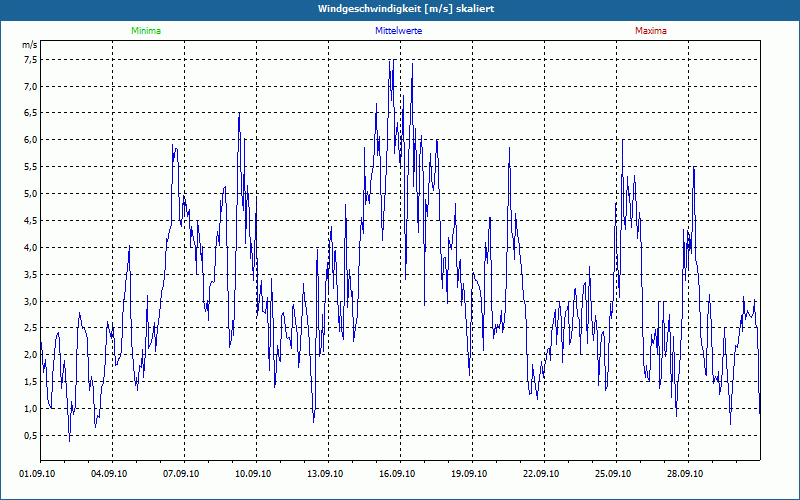Click the 07.09.10 date label
Viewport: 800px width, 500px height.
point(181,474)
